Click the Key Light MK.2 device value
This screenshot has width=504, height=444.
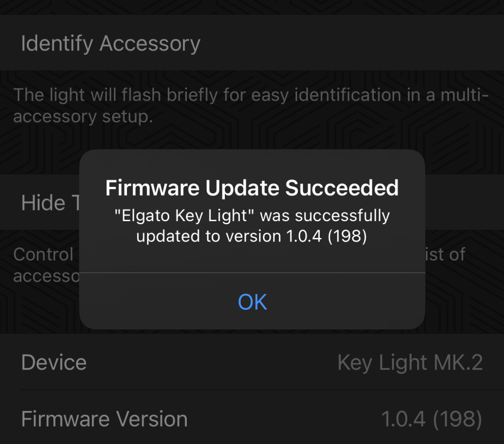point(410,362)
